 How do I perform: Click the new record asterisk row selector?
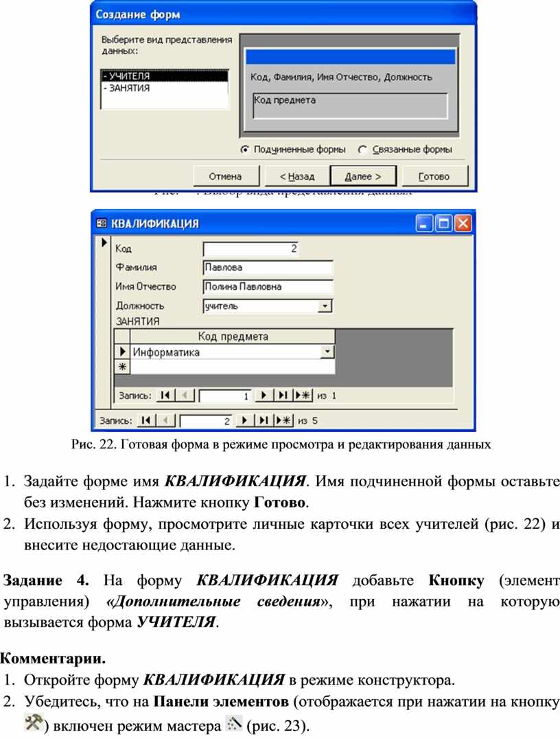tap(122, 367)
